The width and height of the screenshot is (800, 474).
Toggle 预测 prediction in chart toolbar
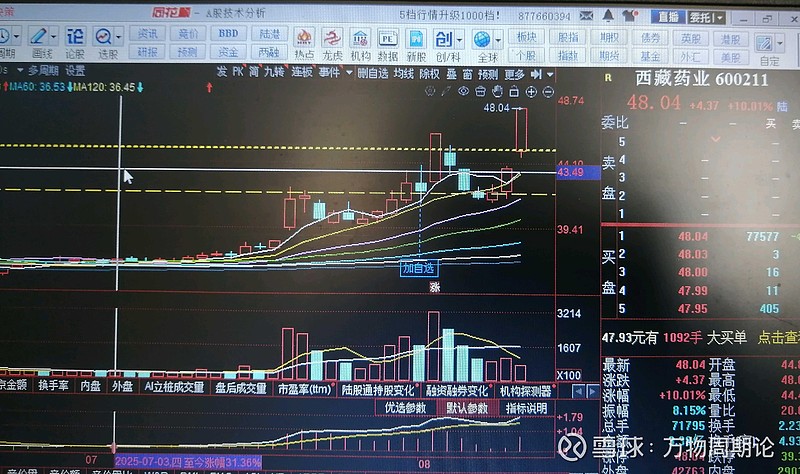coord(488,74)
